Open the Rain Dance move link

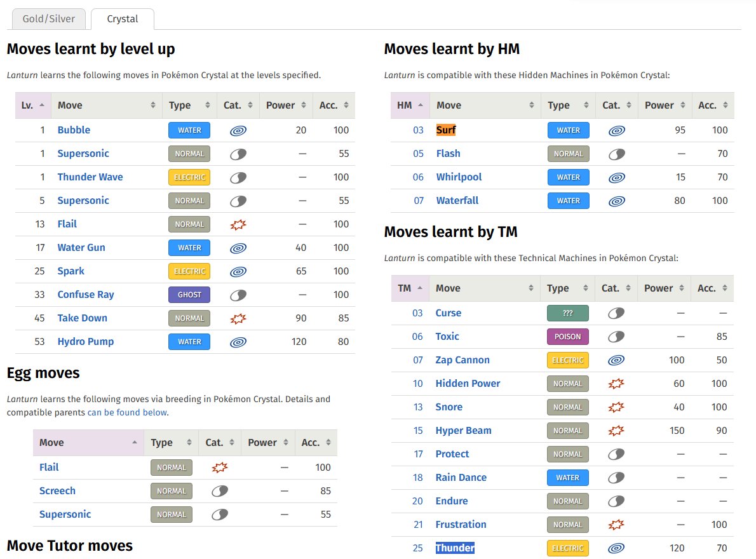point(461,478)
